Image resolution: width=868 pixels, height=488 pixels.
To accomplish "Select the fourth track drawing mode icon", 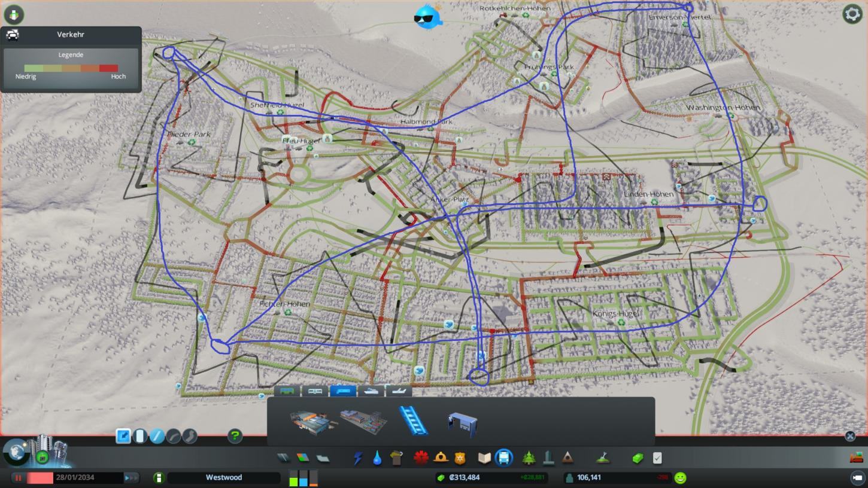I will point(173,436).
